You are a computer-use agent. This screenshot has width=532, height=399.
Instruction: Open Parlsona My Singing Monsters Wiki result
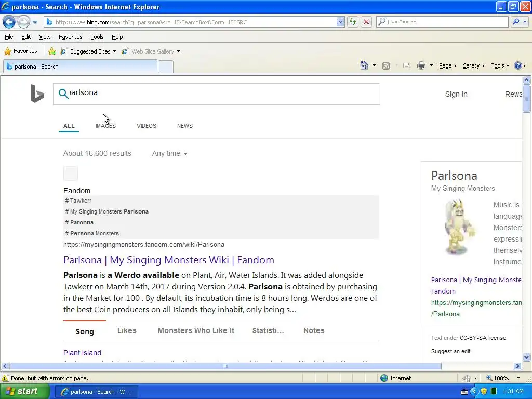tap(169, 260)
